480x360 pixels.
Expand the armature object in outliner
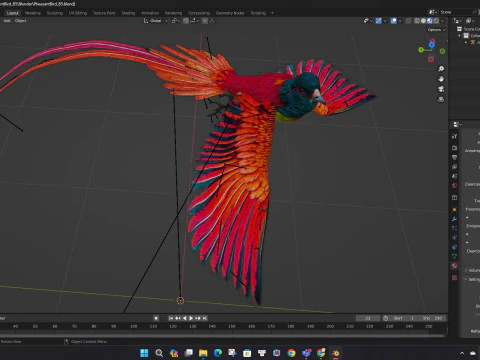tap(466, 42)
